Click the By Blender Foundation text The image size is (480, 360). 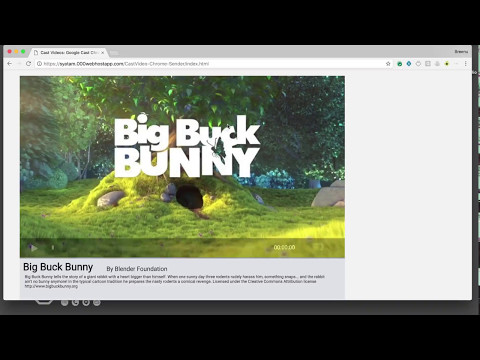(x=137, y=269)
